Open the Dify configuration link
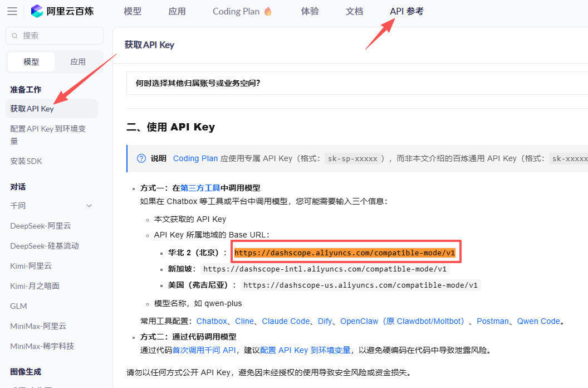This screenshot has width=588, height=388. pos(325,321)
